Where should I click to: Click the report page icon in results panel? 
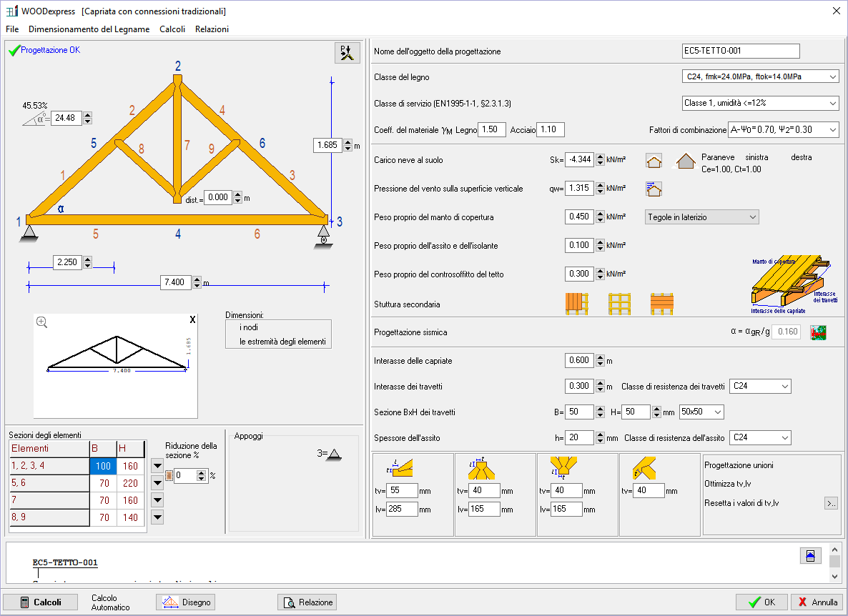810,555
